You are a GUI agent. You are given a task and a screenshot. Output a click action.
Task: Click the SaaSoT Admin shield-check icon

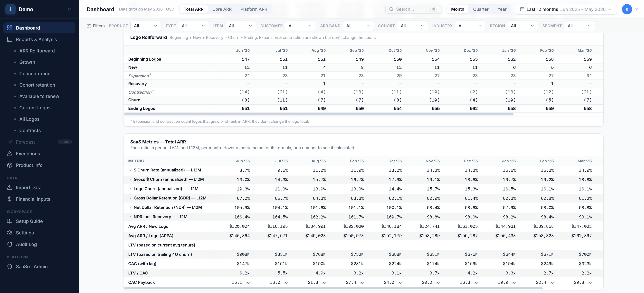click(10, 267)
